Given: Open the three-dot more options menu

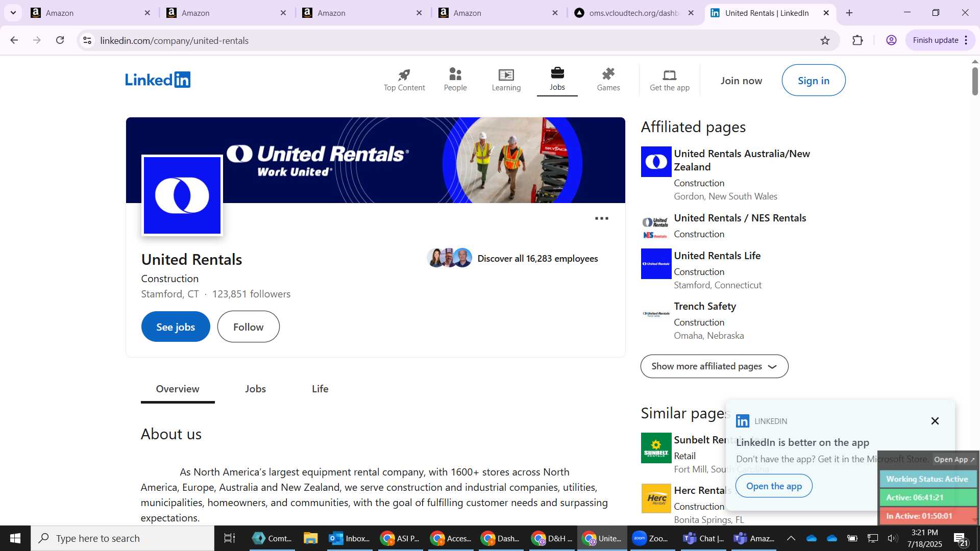Looking at the screenshot, I should pyautogui.click(x=601, y=218).
